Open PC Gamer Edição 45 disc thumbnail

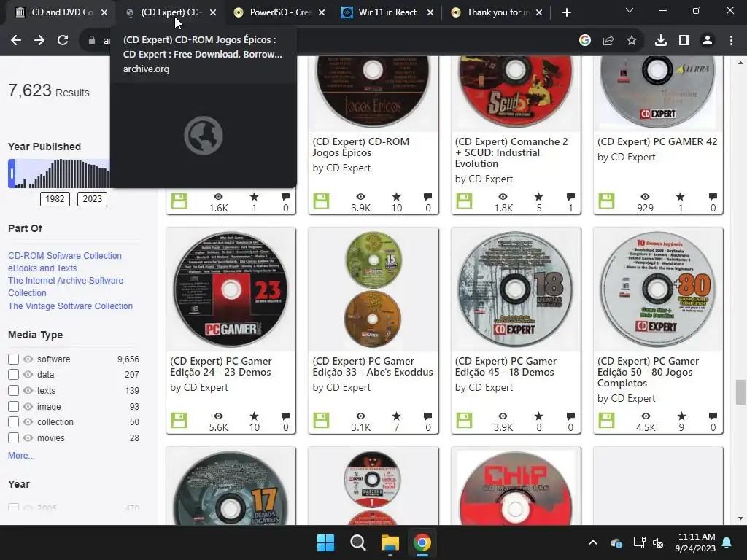(516, 289)
